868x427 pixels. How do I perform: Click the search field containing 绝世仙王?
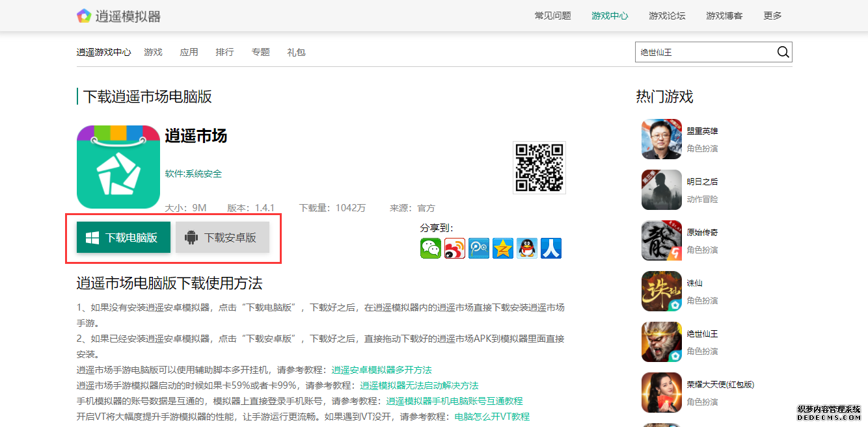pyautogui.click(x=703, y=52)
